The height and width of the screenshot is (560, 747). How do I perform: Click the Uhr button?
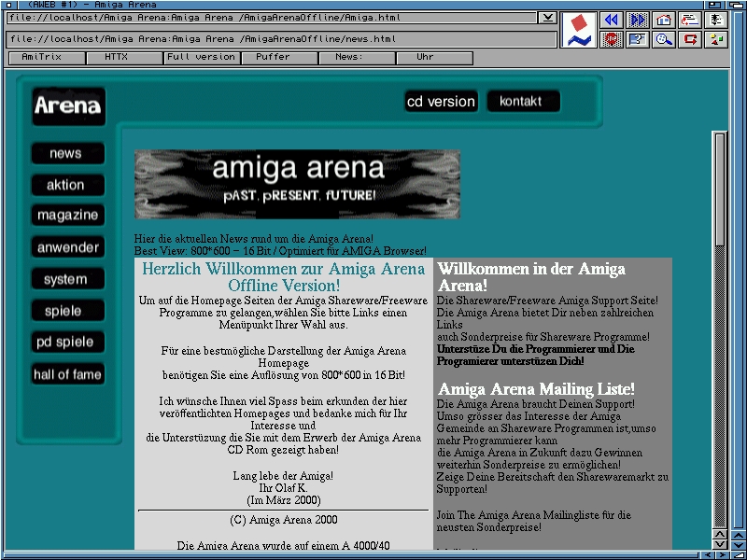(435, 58)
